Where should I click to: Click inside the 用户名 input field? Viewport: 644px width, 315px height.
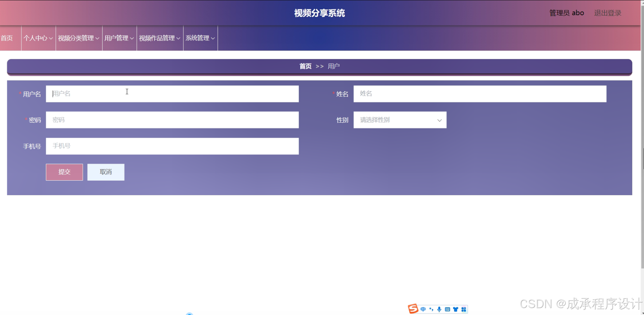(x=172, y=94)
